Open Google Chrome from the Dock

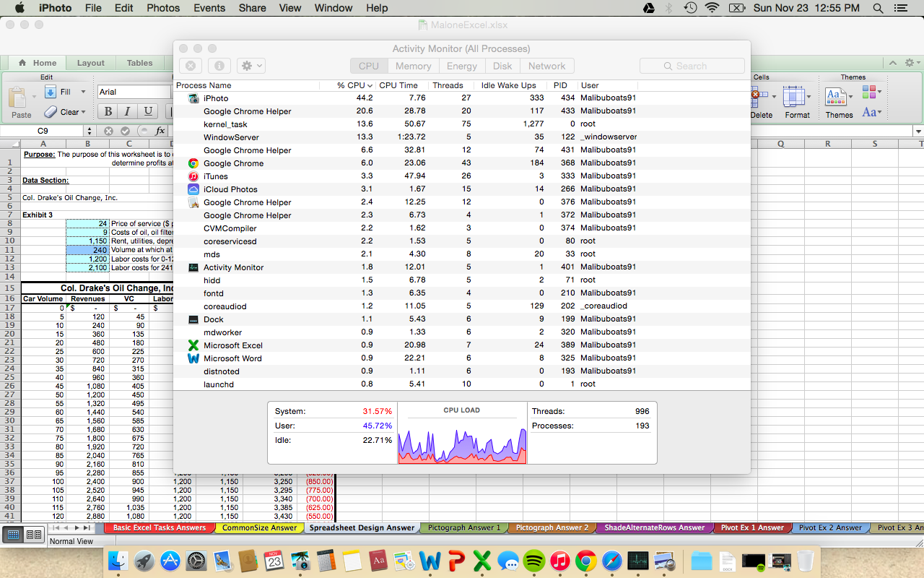click(x=586, y=561)
